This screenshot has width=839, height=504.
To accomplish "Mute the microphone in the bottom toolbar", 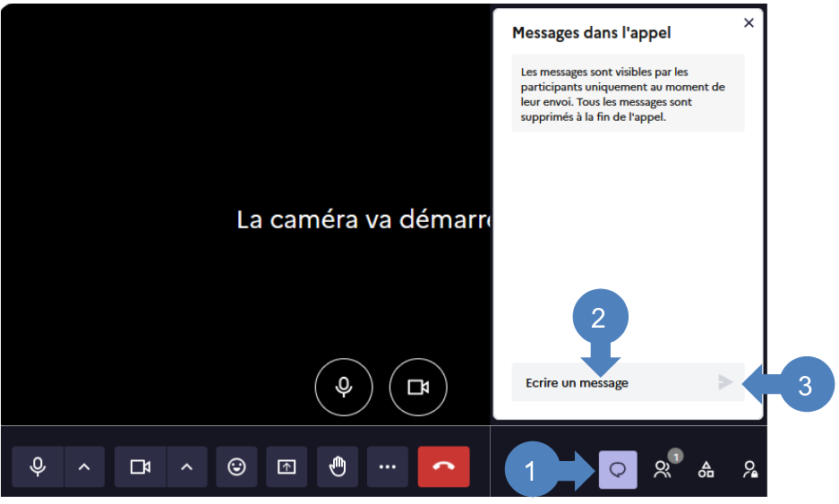I will (x=38, y=467).
